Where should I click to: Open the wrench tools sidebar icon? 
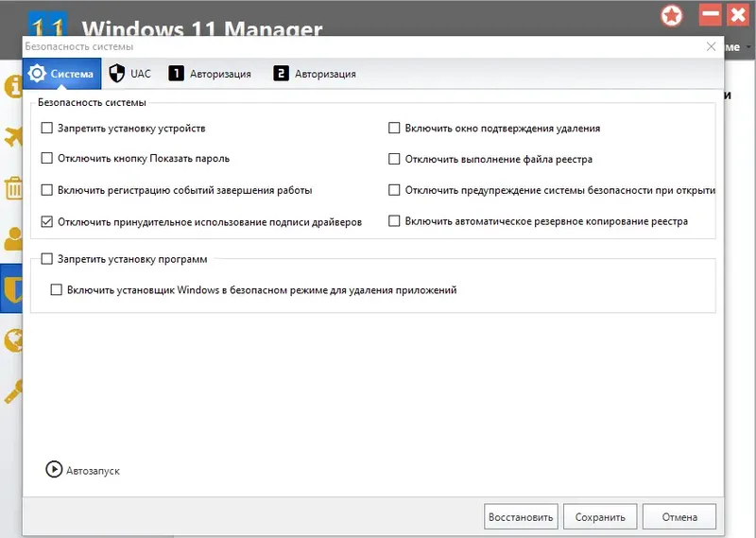[x=13, y=391]
